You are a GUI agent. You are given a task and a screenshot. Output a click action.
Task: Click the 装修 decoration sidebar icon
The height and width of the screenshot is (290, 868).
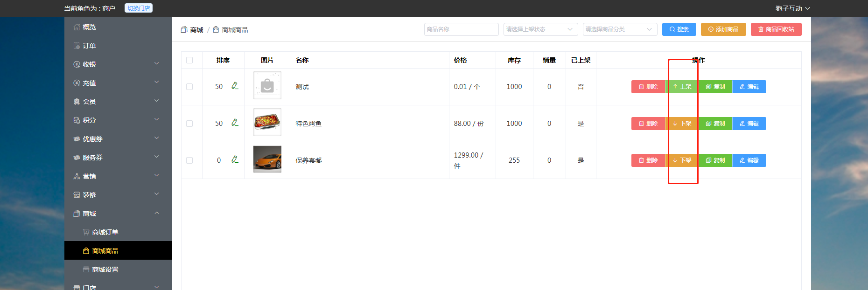pyautogui.click(x=77, y=195)
